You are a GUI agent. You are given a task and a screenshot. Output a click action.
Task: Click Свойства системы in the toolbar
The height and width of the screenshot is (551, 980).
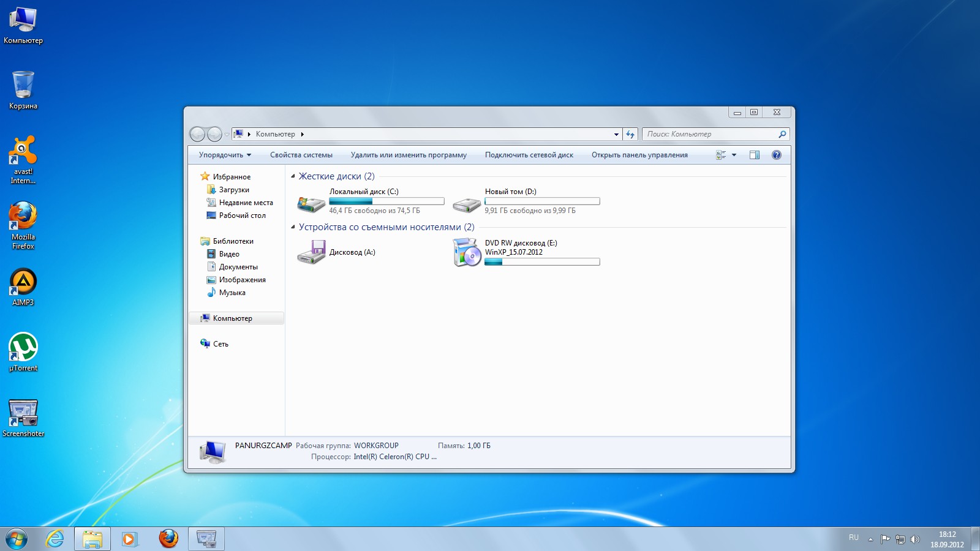301,155
